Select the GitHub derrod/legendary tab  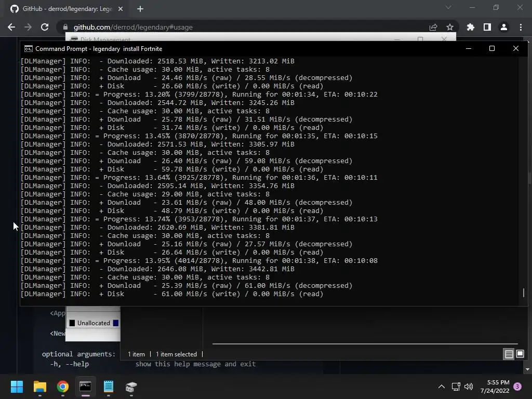click(67, 9)
